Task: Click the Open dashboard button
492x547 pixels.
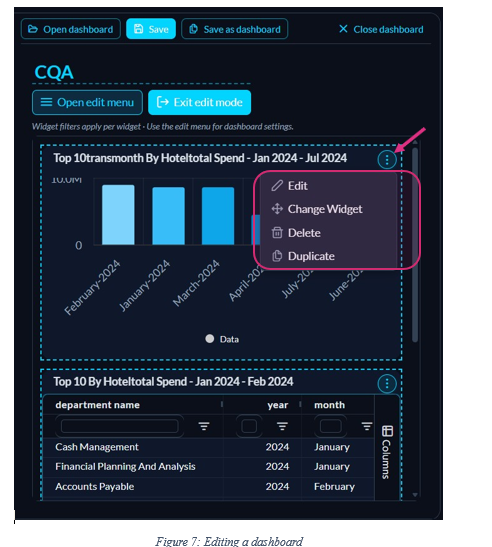Action: tap(71, 29)
